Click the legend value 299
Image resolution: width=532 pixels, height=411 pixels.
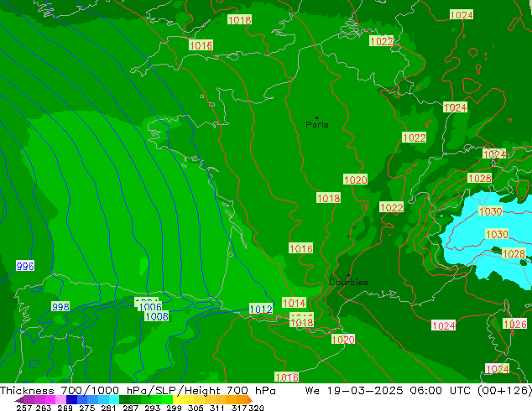[174, 408]
